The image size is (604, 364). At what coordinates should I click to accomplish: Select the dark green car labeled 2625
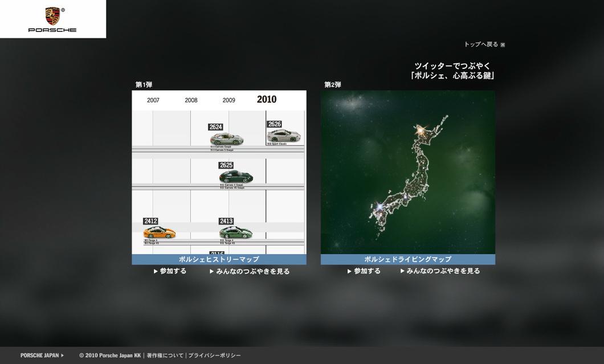click(235, 177)
